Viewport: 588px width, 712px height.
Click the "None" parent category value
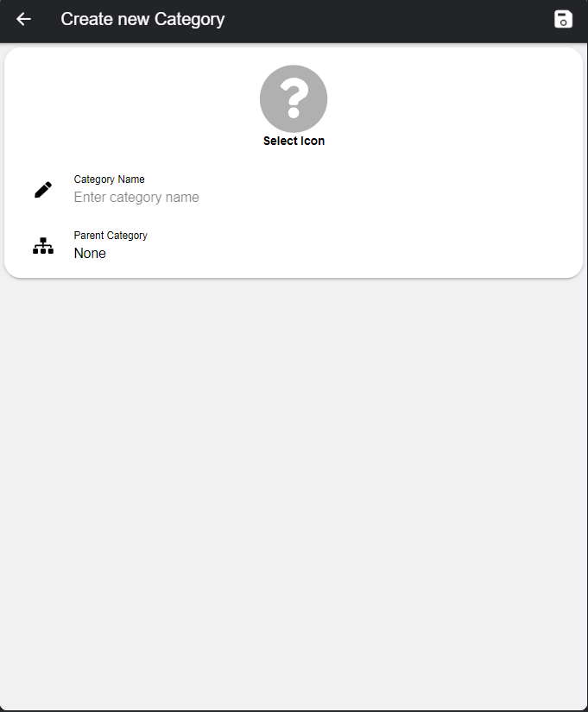click(x=90, y=253)
